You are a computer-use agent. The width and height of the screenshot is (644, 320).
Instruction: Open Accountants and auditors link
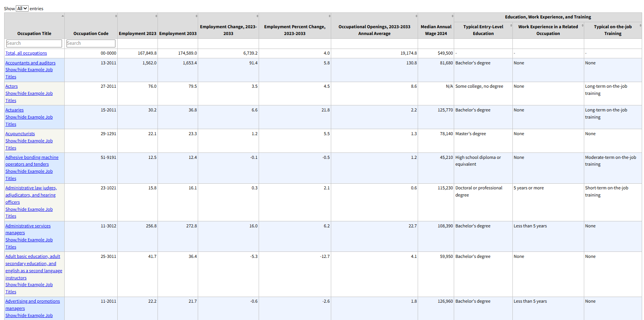click(30, 63)
